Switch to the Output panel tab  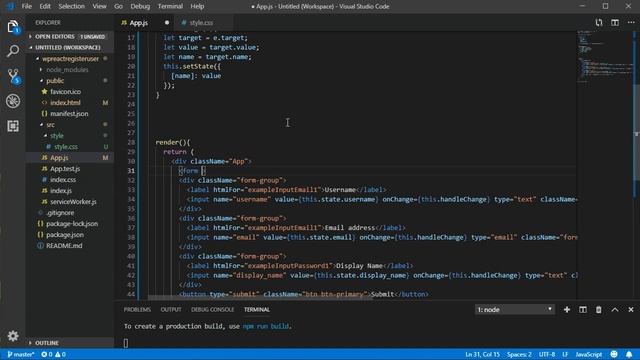click(171, 310)
